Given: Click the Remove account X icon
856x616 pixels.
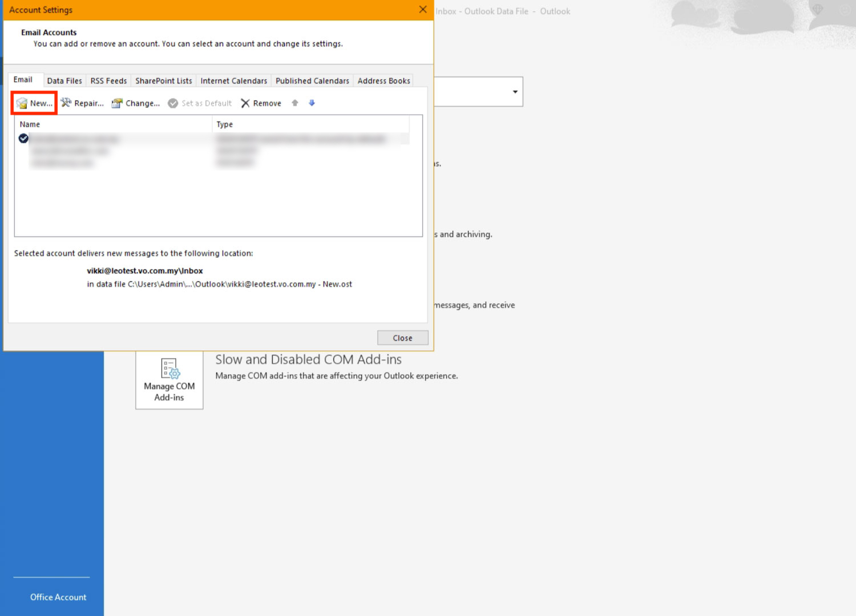Looking at the screenshot, I should (x=245, y=103).
